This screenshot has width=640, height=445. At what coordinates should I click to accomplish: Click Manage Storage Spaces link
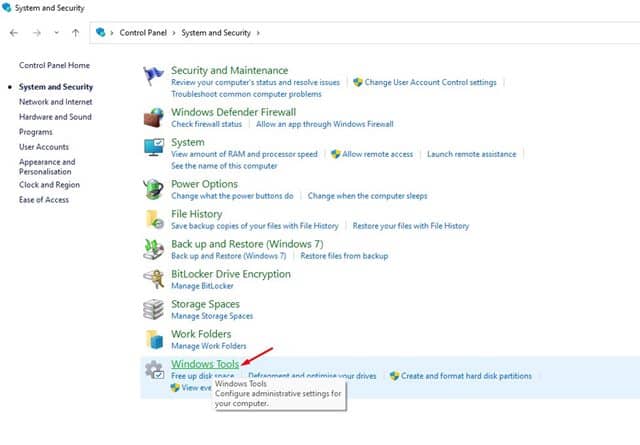pyautogui.click(x=212, y=316)
